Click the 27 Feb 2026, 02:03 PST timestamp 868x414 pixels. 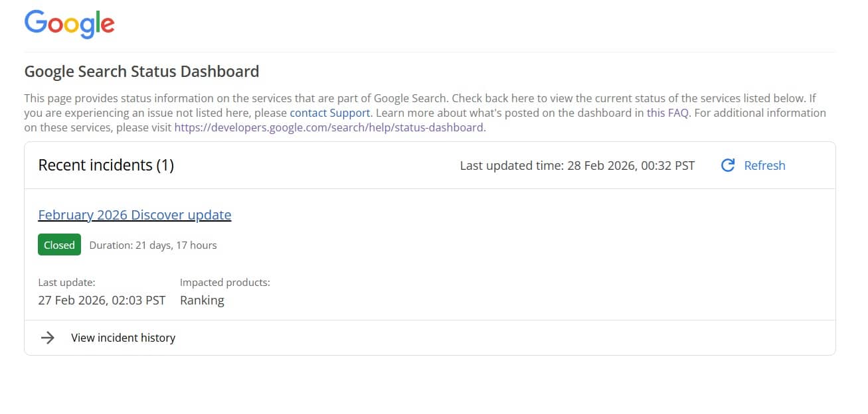point(102,300)
